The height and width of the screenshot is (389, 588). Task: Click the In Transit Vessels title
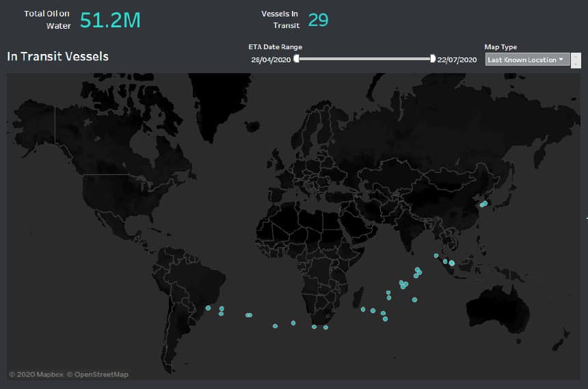pos(57,56)
